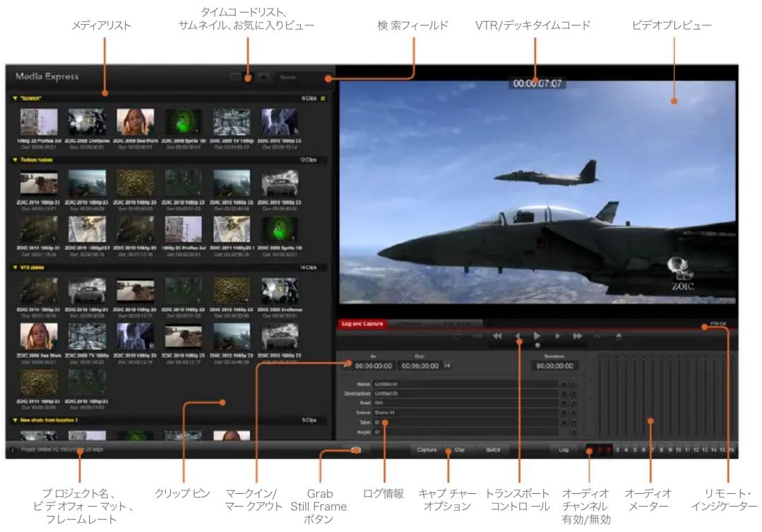
Task: Move the jog slider below Play button
Action: [x=537, y=346]
